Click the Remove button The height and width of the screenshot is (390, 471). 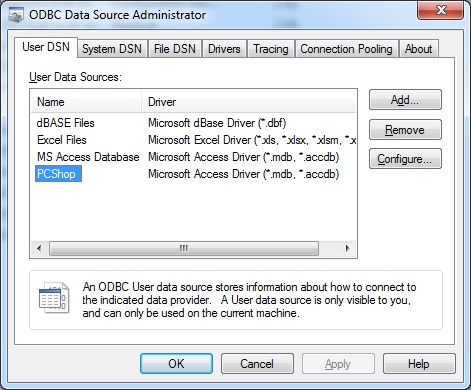(x=405, y=130)
